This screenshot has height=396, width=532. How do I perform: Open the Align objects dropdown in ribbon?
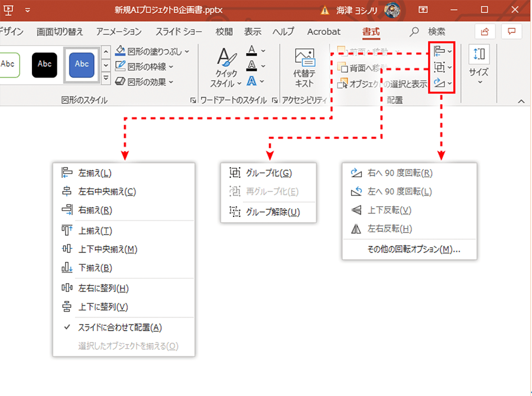coord(442,51)
